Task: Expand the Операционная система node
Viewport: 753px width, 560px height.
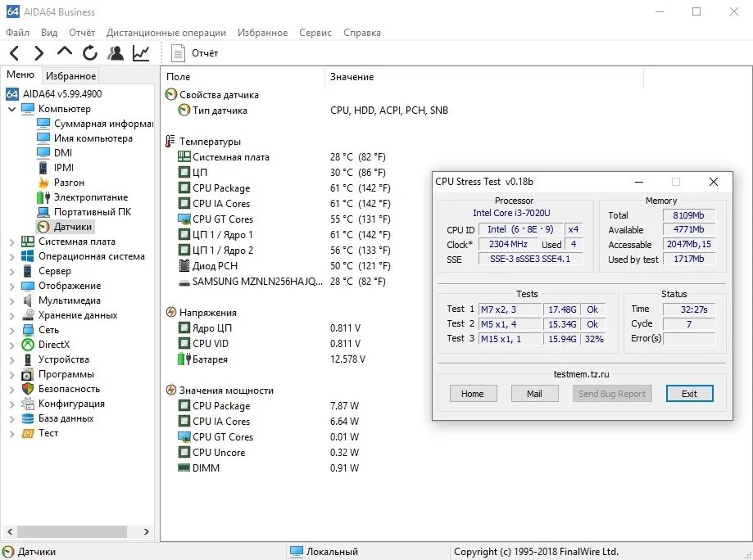Action: click(12, 257)
